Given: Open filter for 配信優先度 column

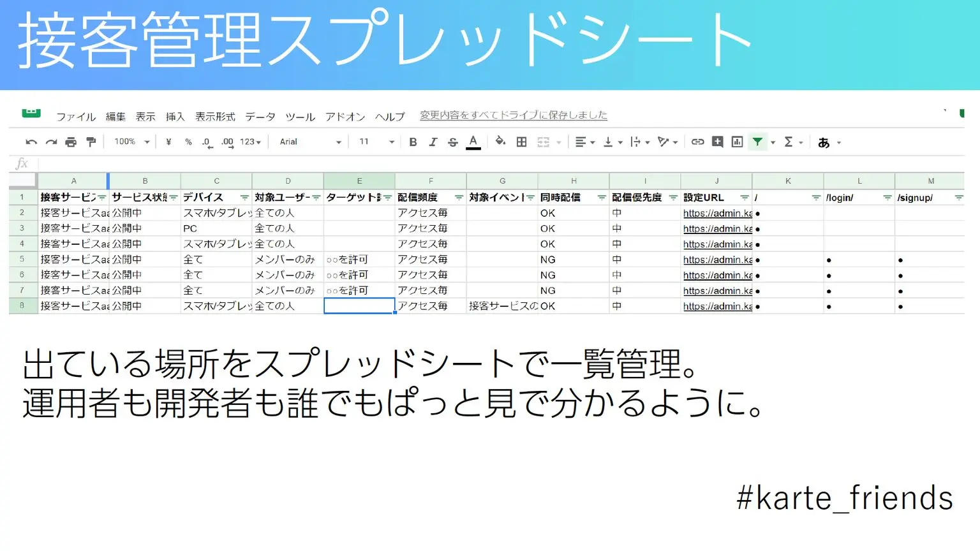Looking at the screenshot, I should (x=673, y=198).
